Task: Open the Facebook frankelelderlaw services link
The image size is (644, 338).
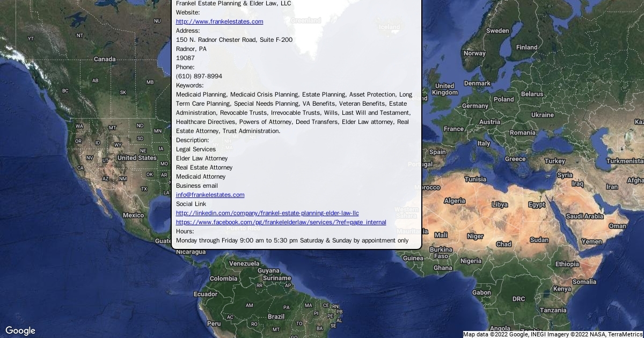Action: 281,222
